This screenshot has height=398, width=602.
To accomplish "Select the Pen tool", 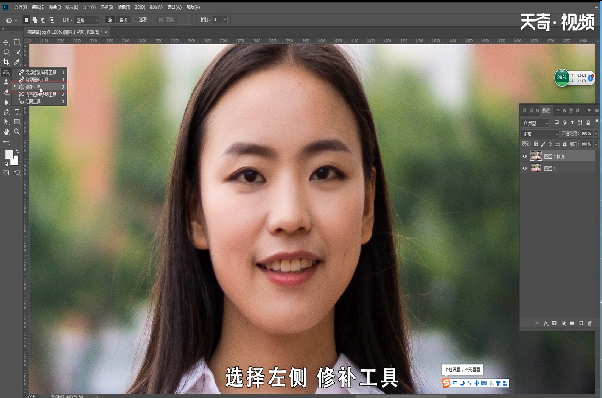I will coord(6,112).
